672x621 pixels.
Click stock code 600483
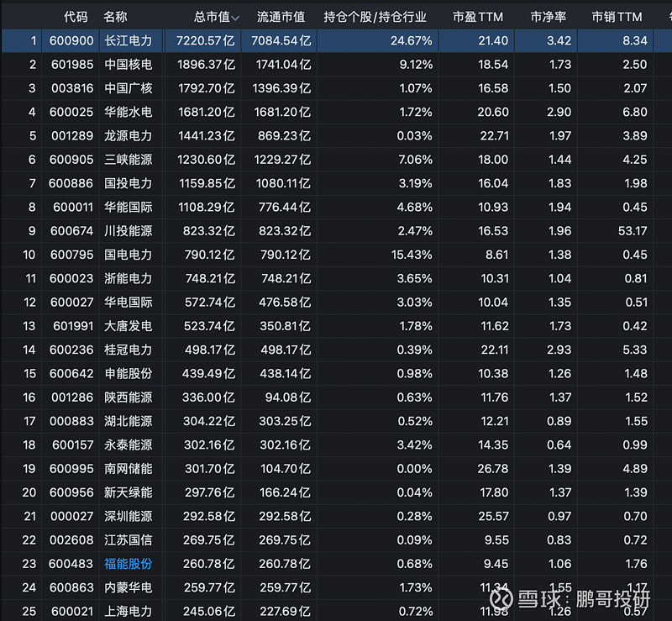[71, 564]
